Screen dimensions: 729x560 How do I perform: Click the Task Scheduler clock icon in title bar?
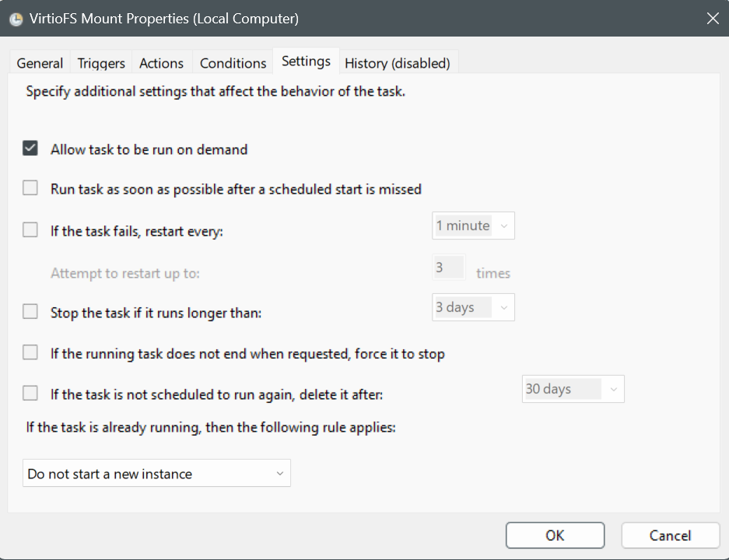coord(16,19)
